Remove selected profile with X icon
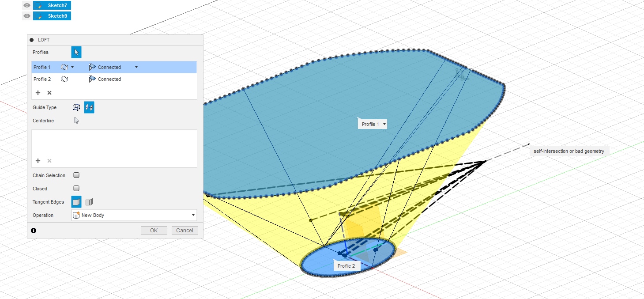The image size is (644, 299). pos(49,93)
